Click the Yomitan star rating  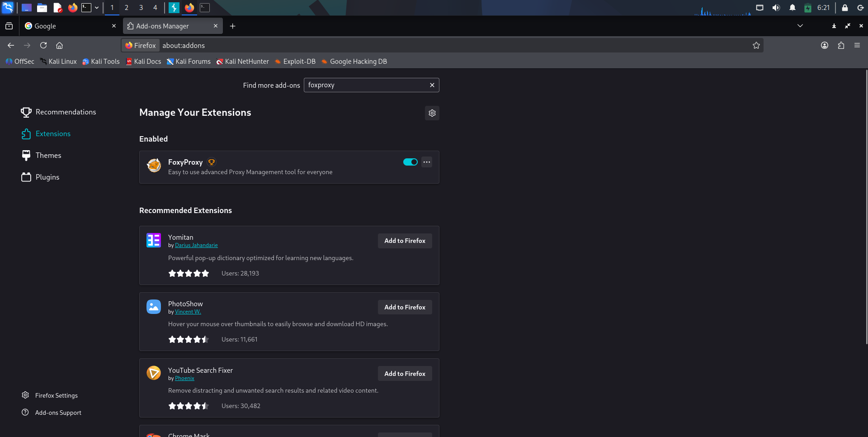(x=189, y=273)
